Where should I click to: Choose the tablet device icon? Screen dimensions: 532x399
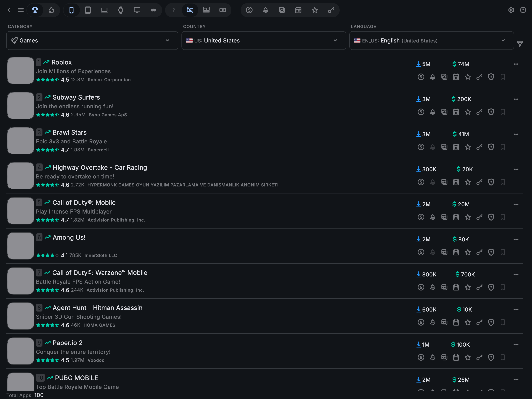(x=88, y=10)
